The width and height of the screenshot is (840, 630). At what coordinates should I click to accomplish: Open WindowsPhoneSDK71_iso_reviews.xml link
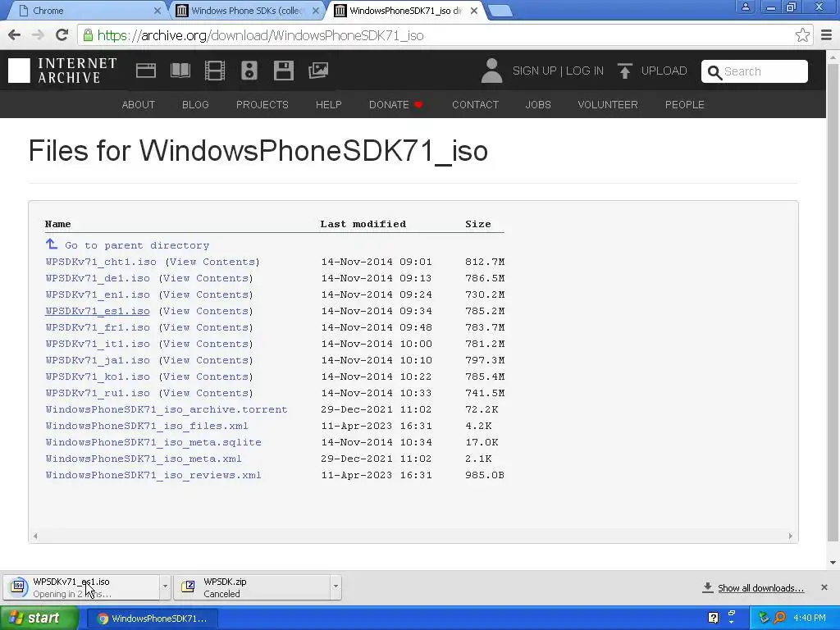153,475
